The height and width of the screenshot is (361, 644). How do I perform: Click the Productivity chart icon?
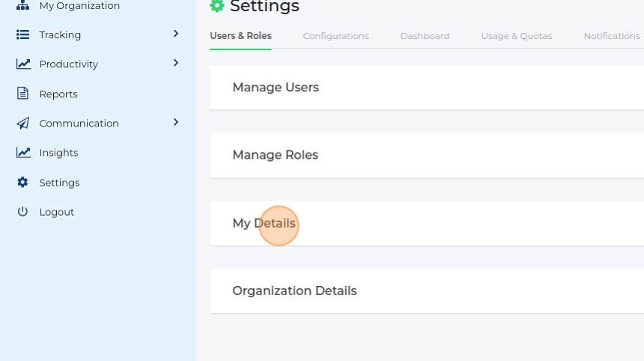coord(23,64)
